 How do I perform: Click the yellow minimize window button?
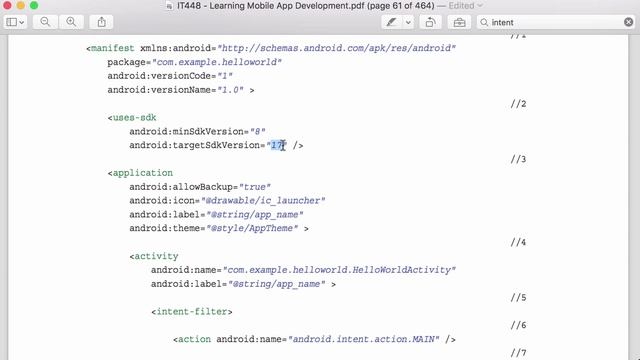(20, 5)
